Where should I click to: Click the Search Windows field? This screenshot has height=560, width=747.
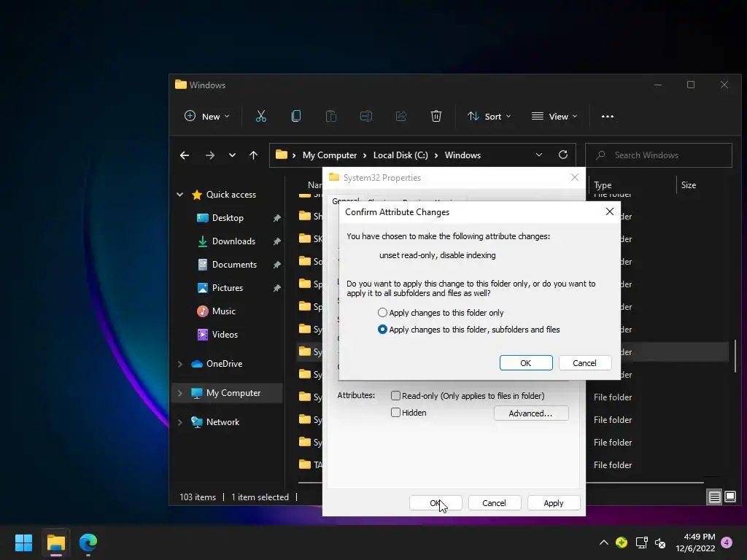click(x=659, y=155)
